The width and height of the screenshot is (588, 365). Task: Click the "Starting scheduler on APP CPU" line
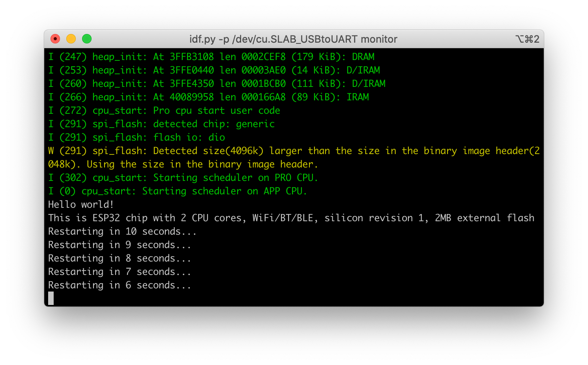(178, 191)
